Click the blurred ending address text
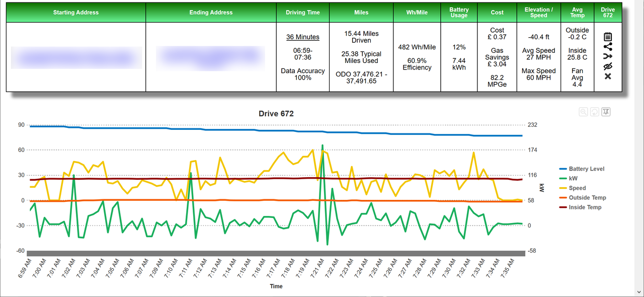 (210, 57)
